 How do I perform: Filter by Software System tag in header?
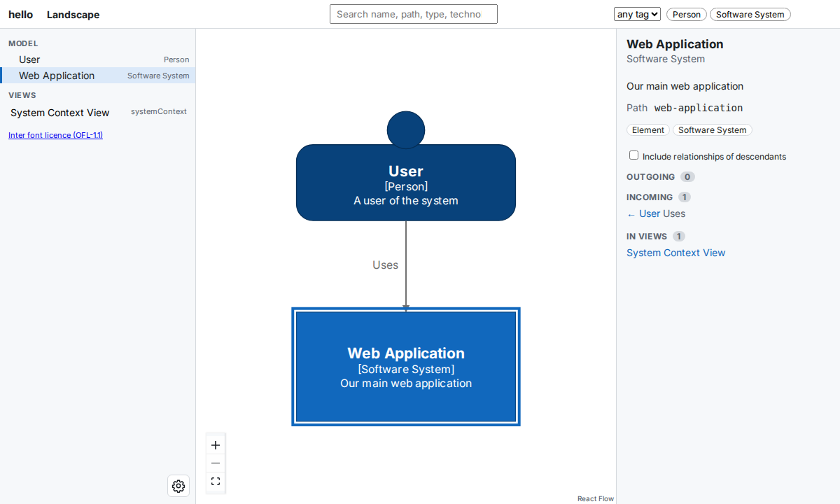point(750,14)
